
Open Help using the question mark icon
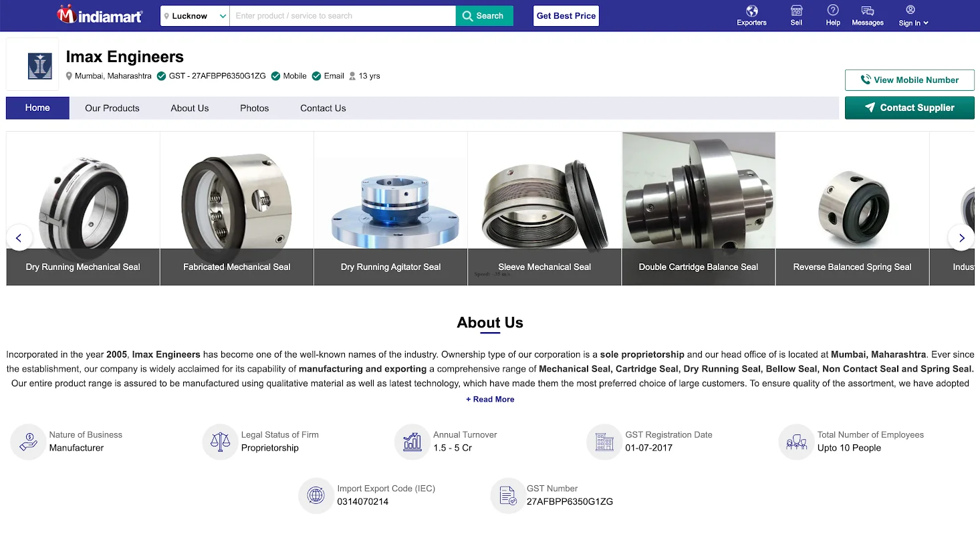click(832, 11)
